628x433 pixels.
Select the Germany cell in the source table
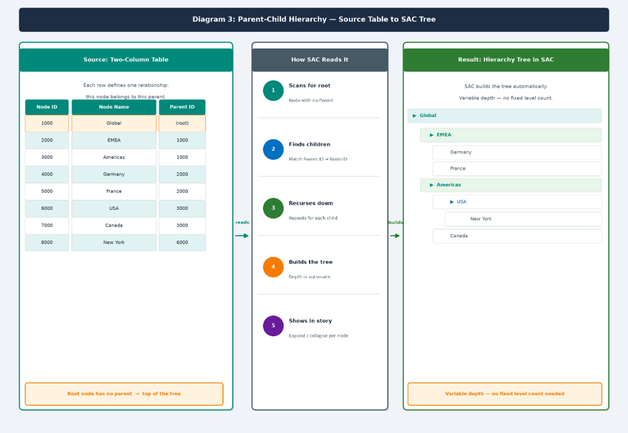click(114, 175)
